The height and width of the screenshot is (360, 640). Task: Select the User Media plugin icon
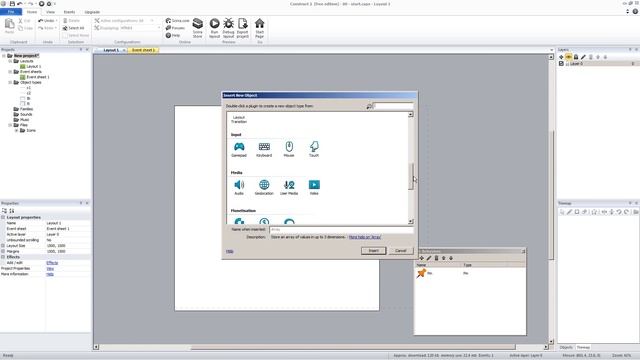click(x=289, y=185)
